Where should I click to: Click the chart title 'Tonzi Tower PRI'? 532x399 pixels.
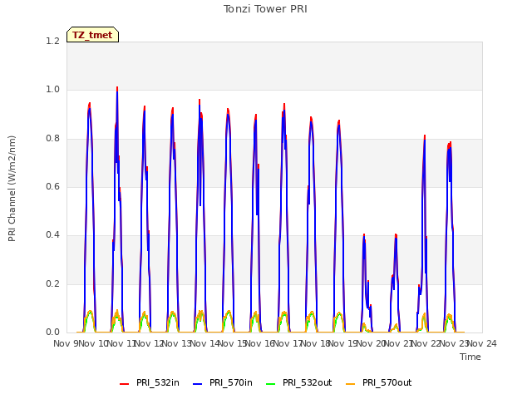tap(265, 9)
